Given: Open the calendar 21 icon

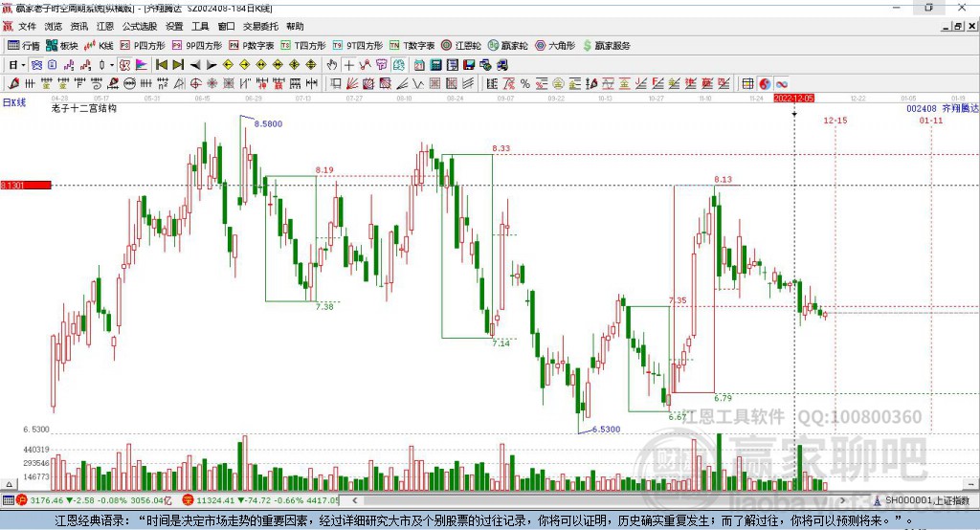Looking at the screenshot, I should [x=419, y=65].
